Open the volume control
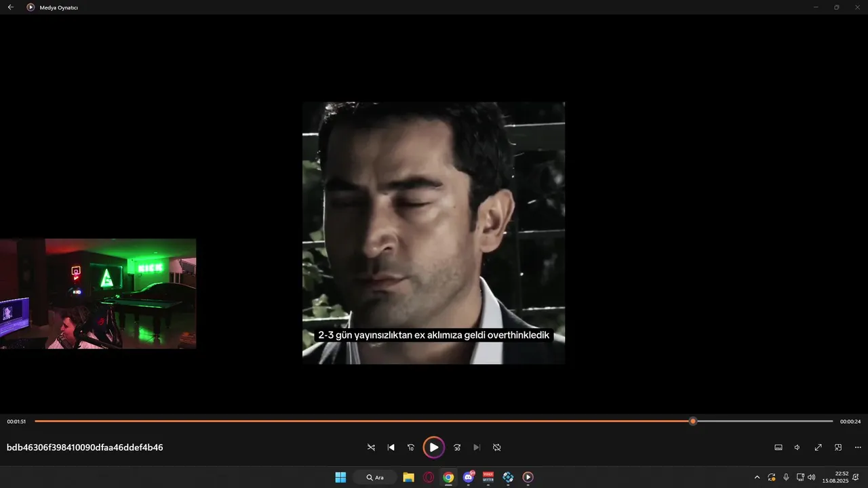This screenshot has height=488, width=868. tap(797, 447)
